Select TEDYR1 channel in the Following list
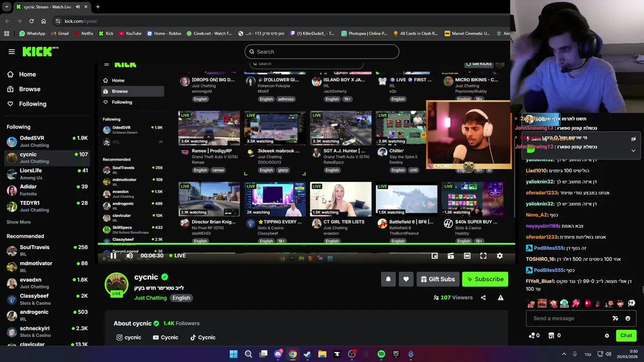The width and height of the screenshot is (644, 362). (47, 206)
